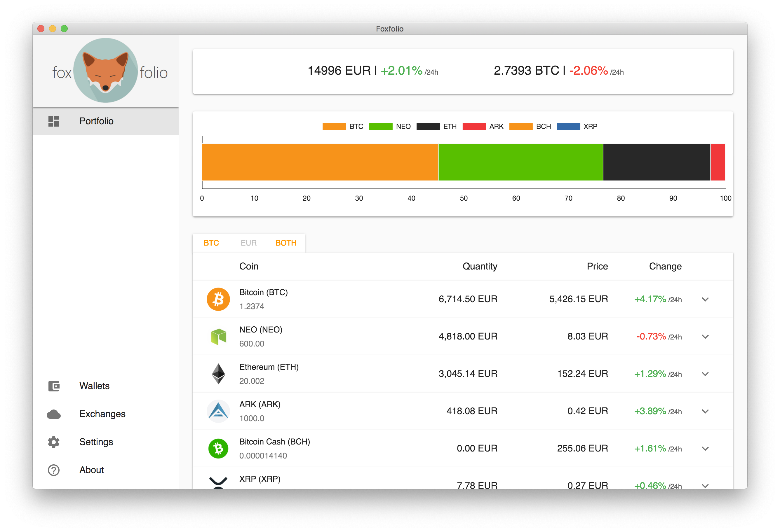Select the Bitcoin Cash green icon
The image size is (780, 532).
click(x=218, y=449)
